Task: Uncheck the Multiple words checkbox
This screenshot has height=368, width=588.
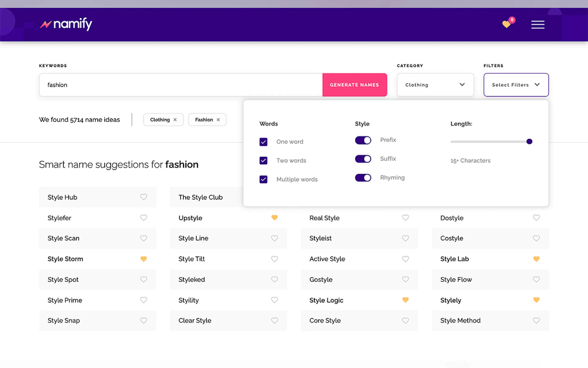Action: [263, 179]
